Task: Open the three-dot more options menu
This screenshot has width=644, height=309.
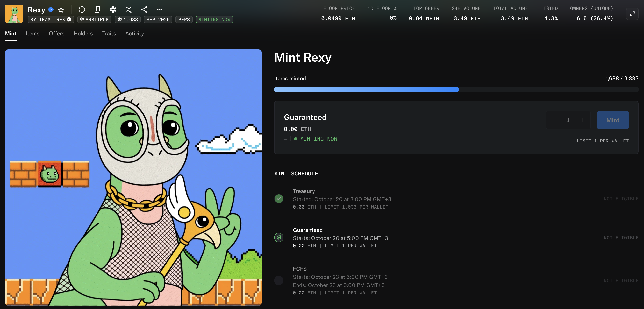Action: (160, 10)
